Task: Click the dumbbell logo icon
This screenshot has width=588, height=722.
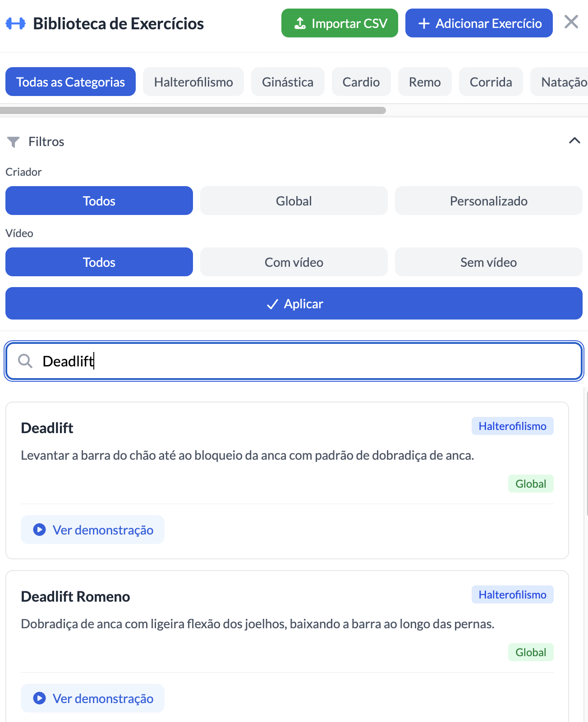Action: [x=16, y=23]
